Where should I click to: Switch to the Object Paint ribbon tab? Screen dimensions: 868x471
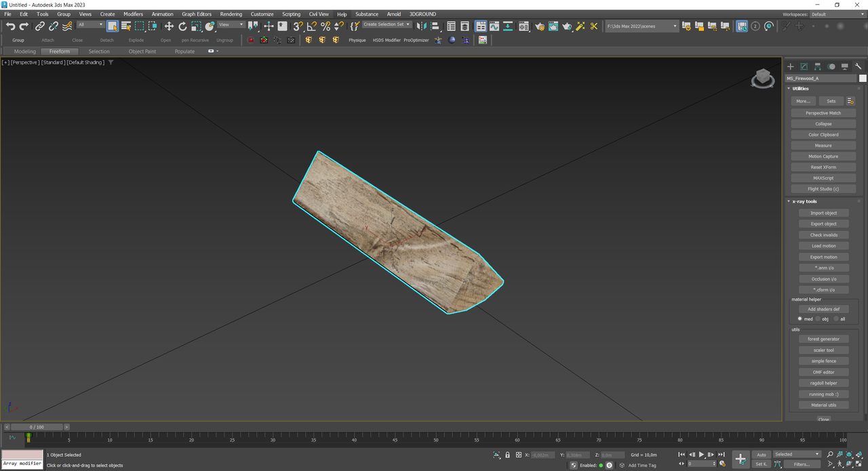tap(142, 52)
